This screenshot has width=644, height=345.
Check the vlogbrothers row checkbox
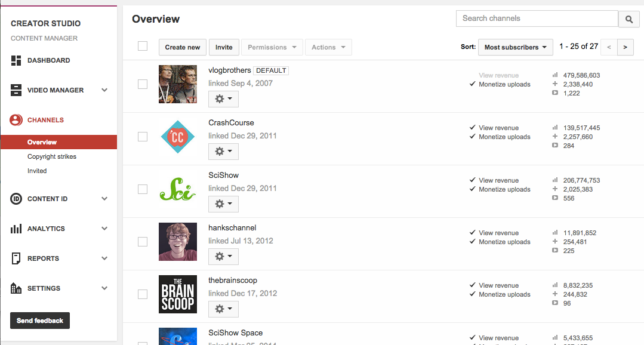(143, 84)
